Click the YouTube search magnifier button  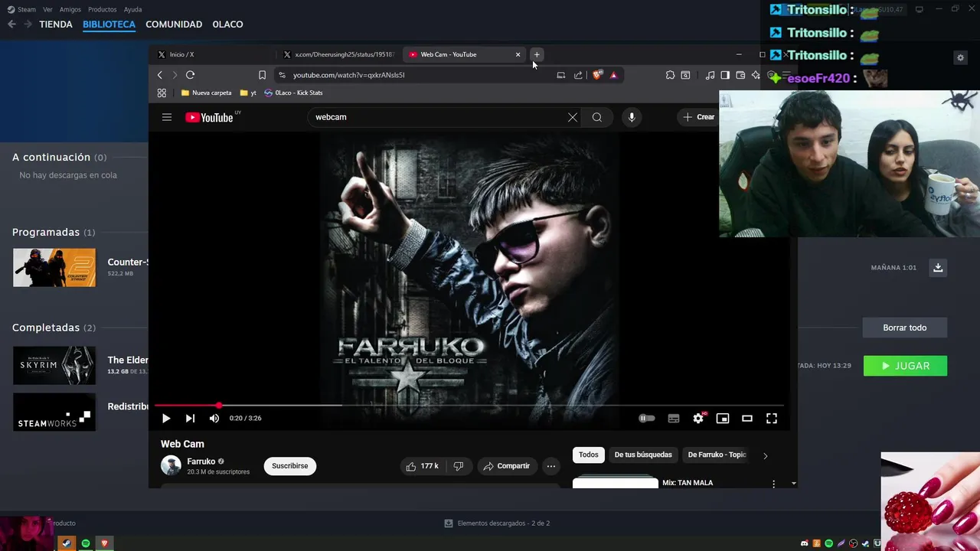(597, 117)
